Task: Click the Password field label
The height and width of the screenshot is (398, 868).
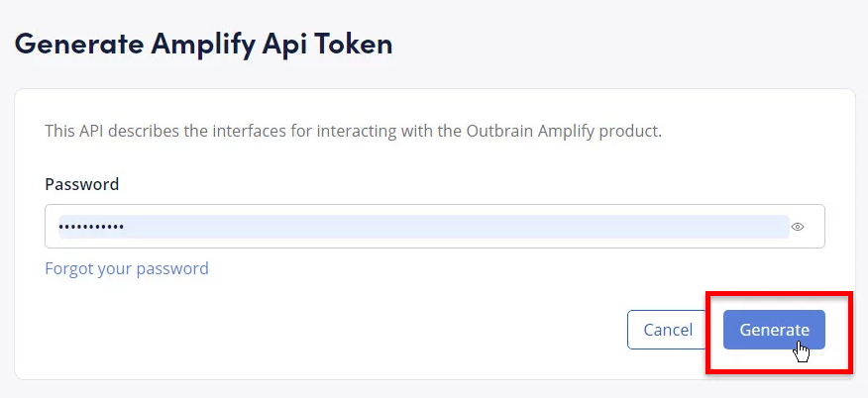Action: point(82,184)
